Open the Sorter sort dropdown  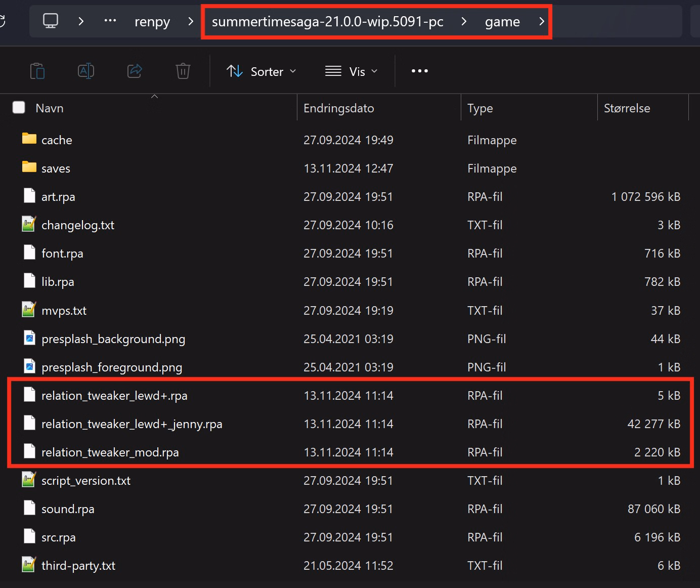pyautogui.click(x=261, y=71)
